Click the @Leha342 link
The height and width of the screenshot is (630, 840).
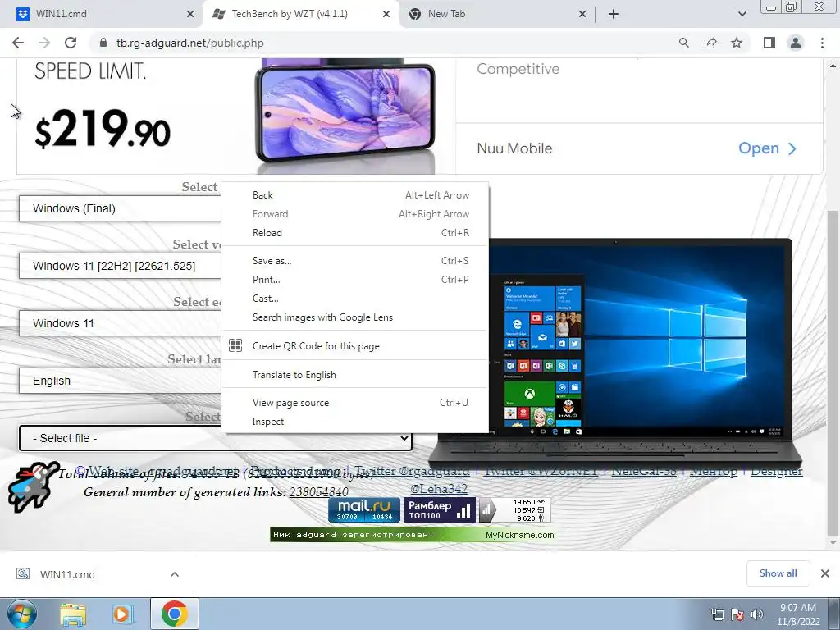[439, 489]
